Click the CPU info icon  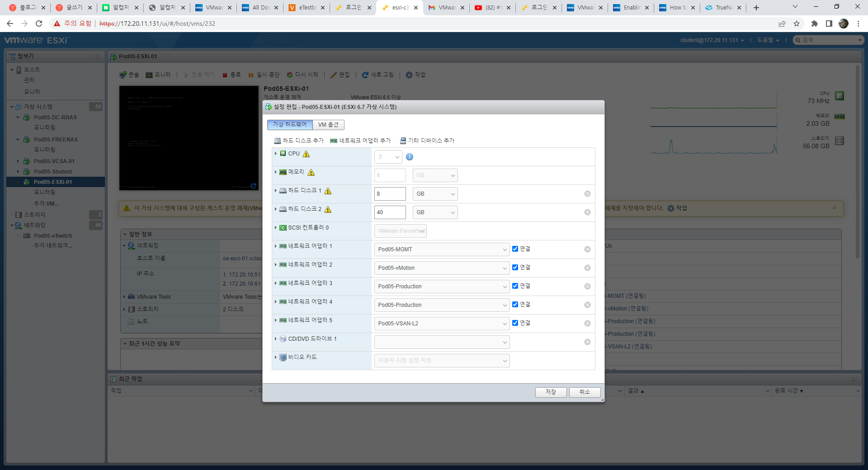coord(410,157)
